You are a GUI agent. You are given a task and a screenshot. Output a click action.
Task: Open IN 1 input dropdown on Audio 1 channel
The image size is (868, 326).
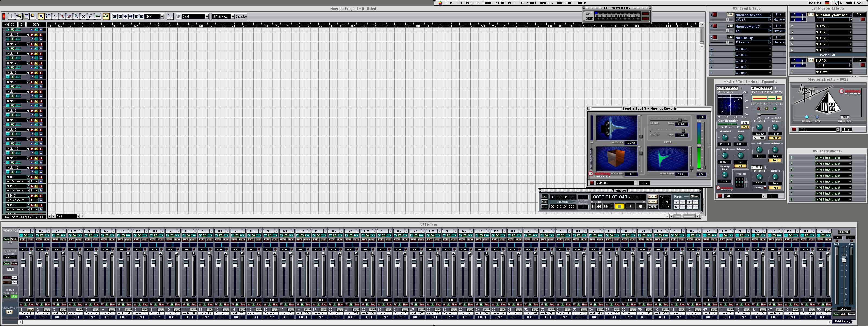click(26, 231)
